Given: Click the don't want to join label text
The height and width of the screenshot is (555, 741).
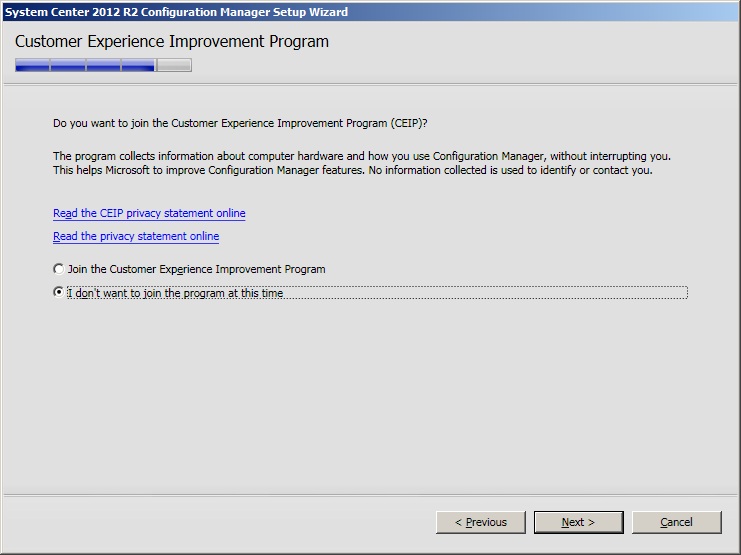Looking at the screenshot, I should pyautogui.click(x=175, y=293).
